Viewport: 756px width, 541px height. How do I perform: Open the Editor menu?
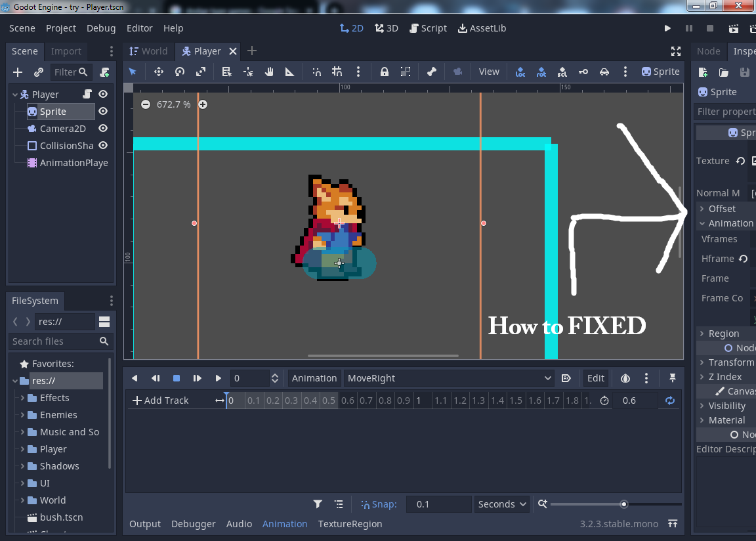[139, 28]
